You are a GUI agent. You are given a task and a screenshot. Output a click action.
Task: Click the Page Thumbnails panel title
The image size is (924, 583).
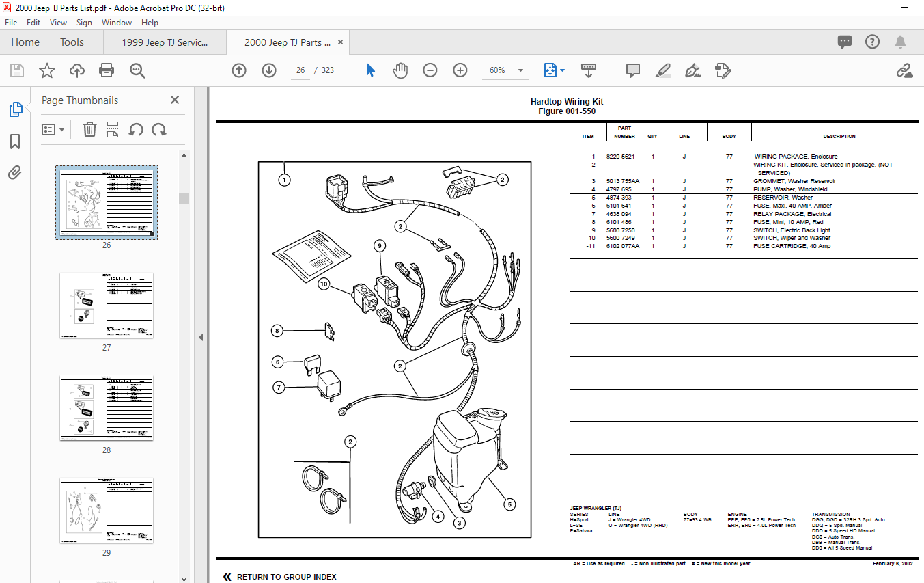coord(80,100)
